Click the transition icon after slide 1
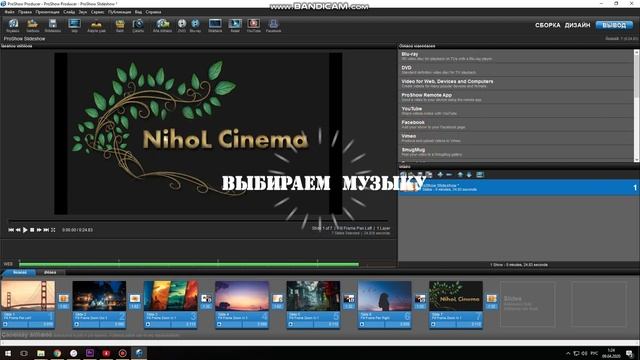640x360 pixels. pyautogui.click(x=64, y=299)
